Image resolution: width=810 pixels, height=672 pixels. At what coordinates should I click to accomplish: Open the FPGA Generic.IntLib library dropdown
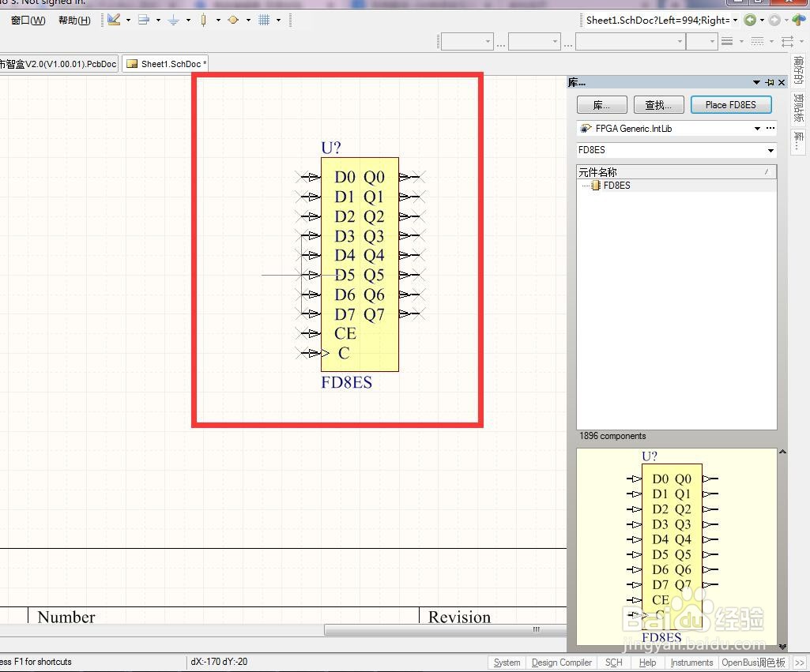pyautogui.click(x=757, y=129)
